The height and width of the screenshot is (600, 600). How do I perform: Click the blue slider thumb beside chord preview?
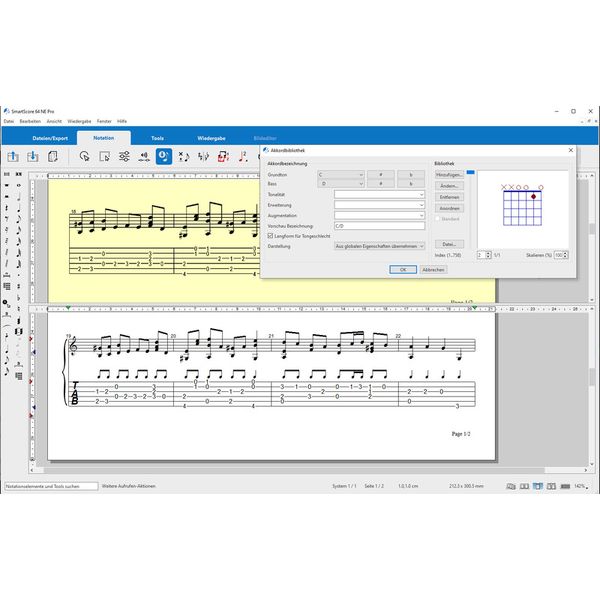tap(471, 172)
